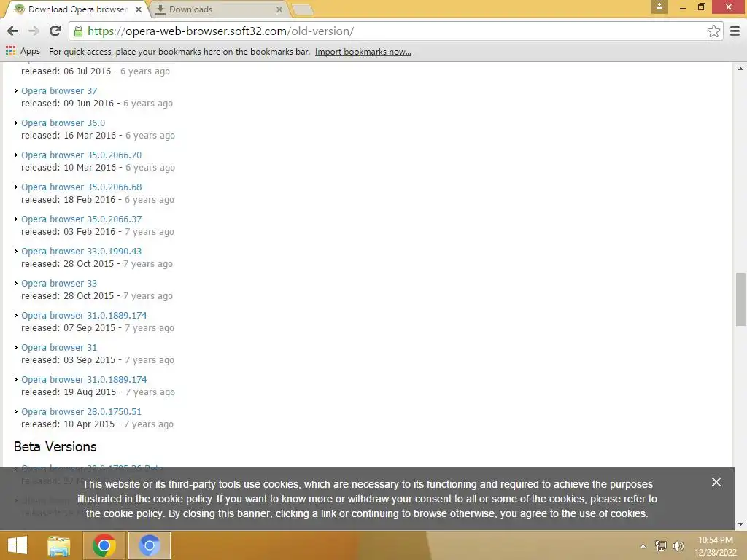Image resolution: width=747 pixels, height=560 pixels.
Task: Click the vertical scrollbar thumb
Action: click(x=740, y=299)
